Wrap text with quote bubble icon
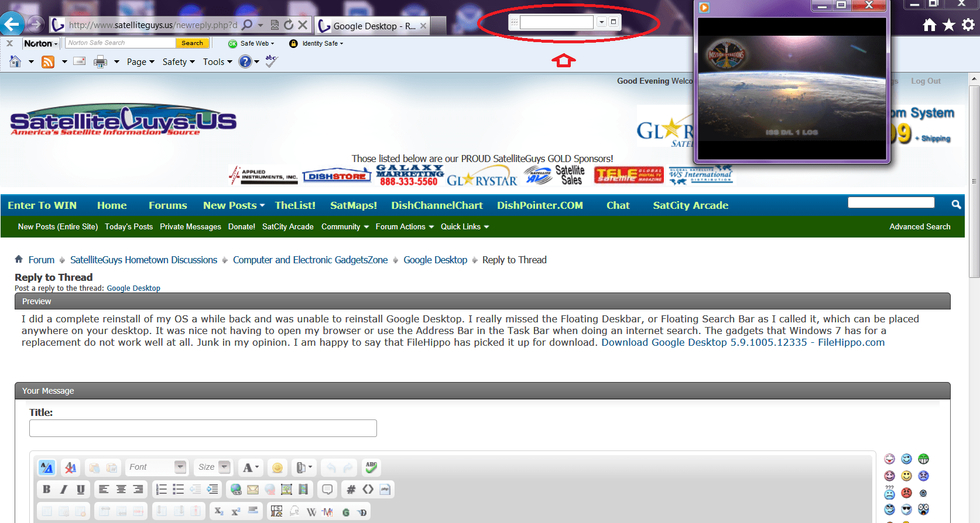Image resolution: width=980 pixels, height=523 pixels. point(327,490)
